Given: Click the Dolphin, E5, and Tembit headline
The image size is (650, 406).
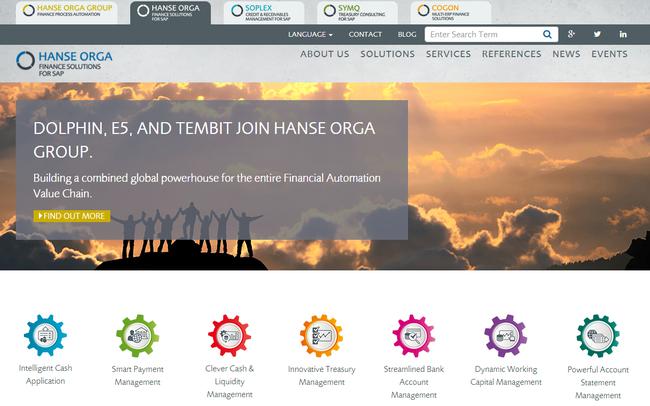Looking at the screenshot, I should pos(204,140).
